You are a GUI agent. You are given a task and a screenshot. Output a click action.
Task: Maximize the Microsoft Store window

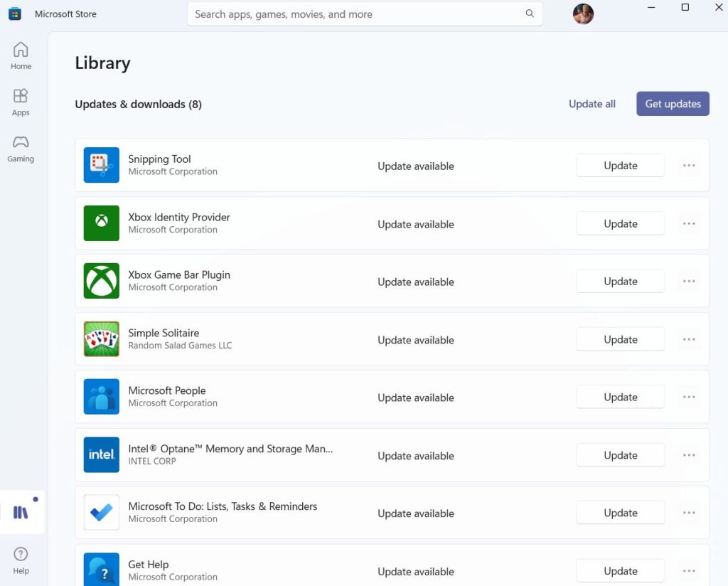[685, 7]
